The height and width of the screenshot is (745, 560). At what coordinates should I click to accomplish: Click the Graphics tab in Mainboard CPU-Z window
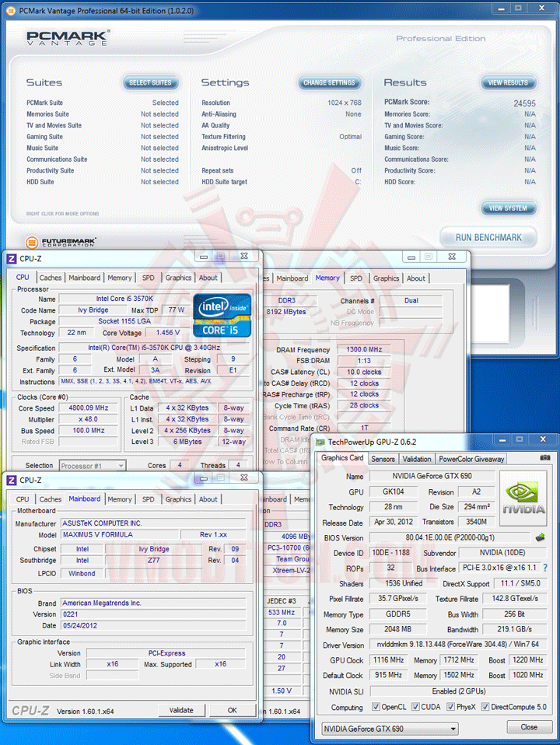tap(178, 499)
